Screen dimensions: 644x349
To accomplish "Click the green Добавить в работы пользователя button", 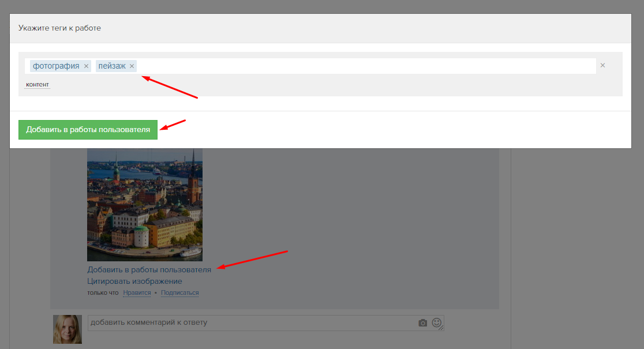I will click(88, 130).
